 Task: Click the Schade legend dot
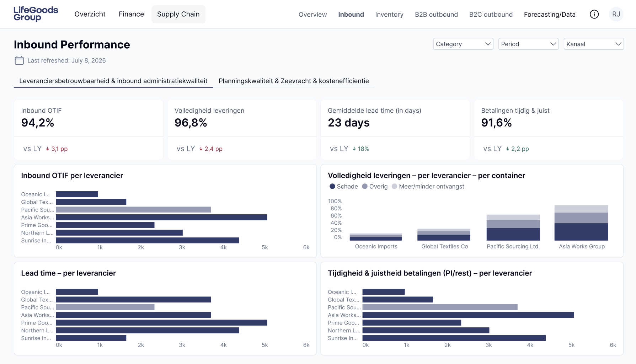(x=332, y=186)
